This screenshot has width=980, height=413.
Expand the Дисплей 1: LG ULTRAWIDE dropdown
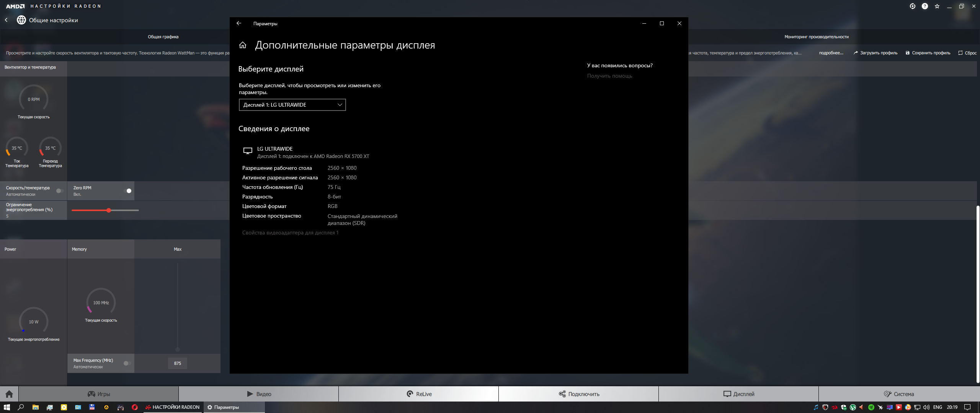292,105
